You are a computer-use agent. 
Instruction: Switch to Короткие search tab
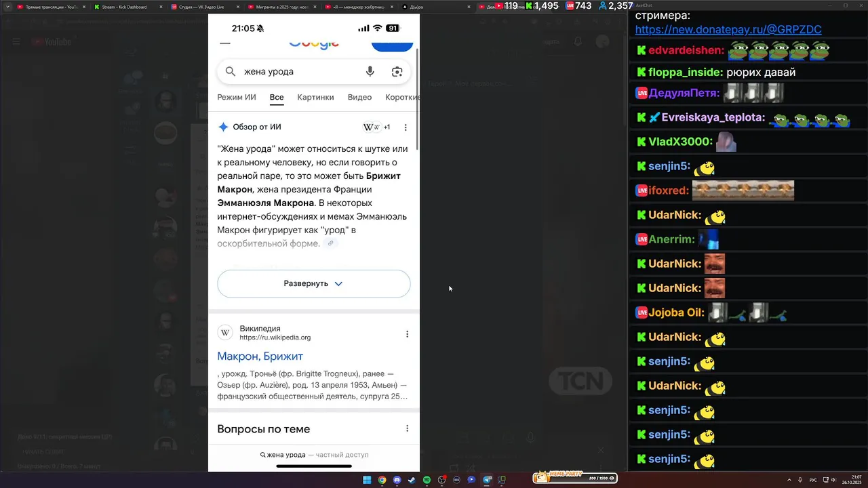pyautogui.click(x=402, y=97)
